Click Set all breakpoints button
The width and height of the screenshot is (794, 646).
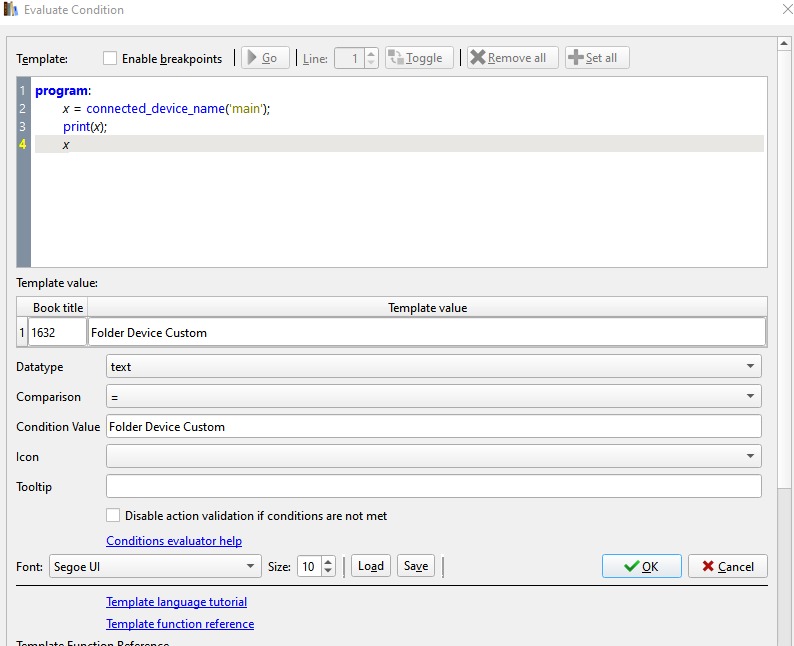597,58
